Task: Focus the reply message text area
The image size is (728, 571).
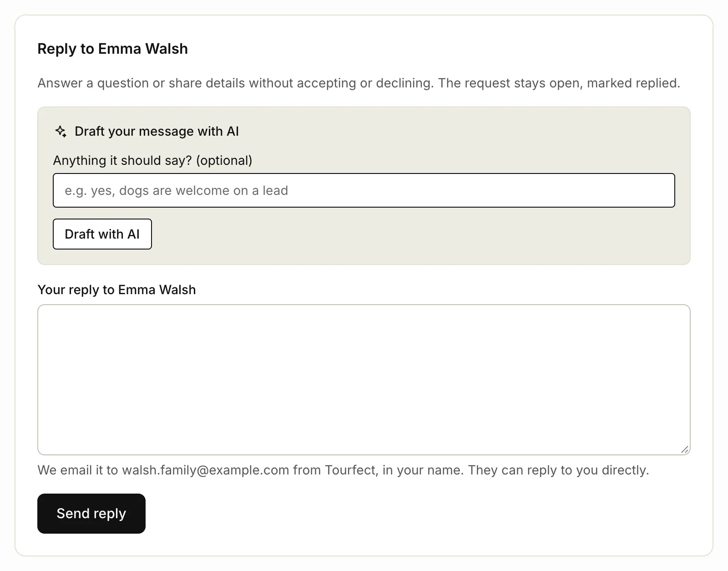Action: point(364,380)
